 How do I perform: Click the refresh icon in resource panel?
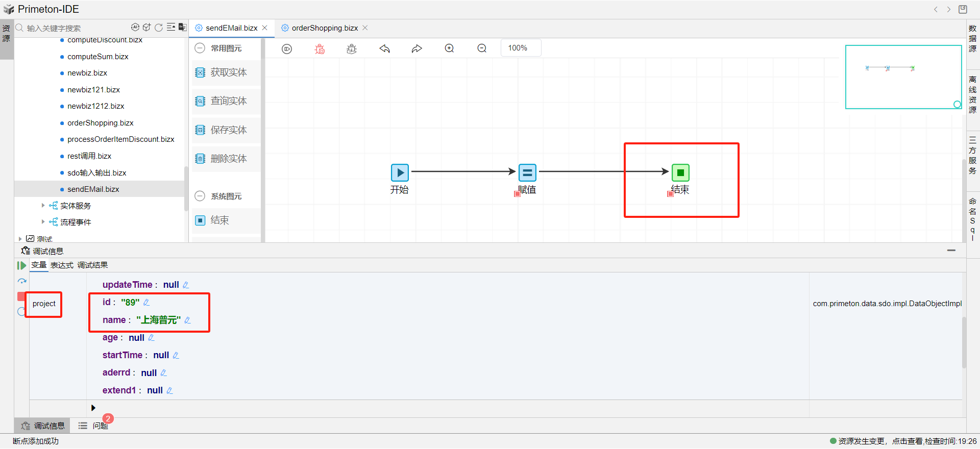click(159, 28)
